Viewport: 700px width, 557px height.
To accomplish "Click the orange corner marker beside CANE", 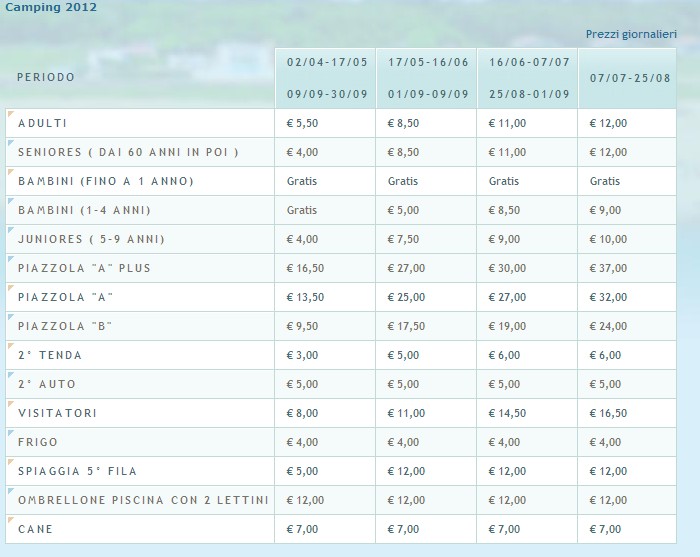I will point(10,519).
